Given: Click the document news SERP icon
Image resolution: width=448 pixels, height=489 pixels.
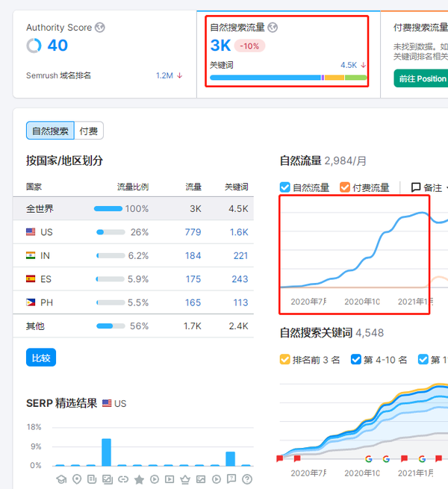Looking at the screenshot, I should point(92,479).
